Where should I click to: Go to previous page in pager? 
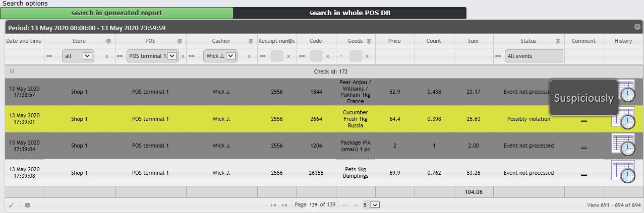pyautogui.click(x=284, y=205)
